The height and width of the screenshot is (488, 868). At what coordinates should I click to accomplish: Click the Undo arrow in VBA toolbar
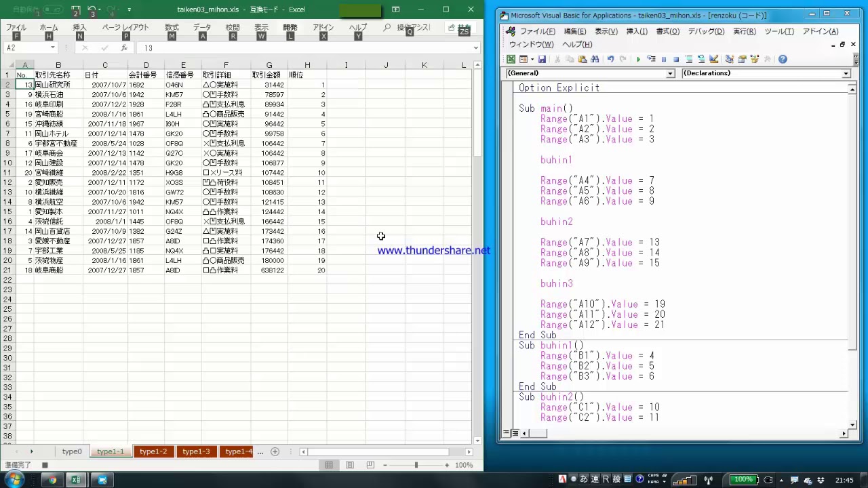[x=610, y=60]
